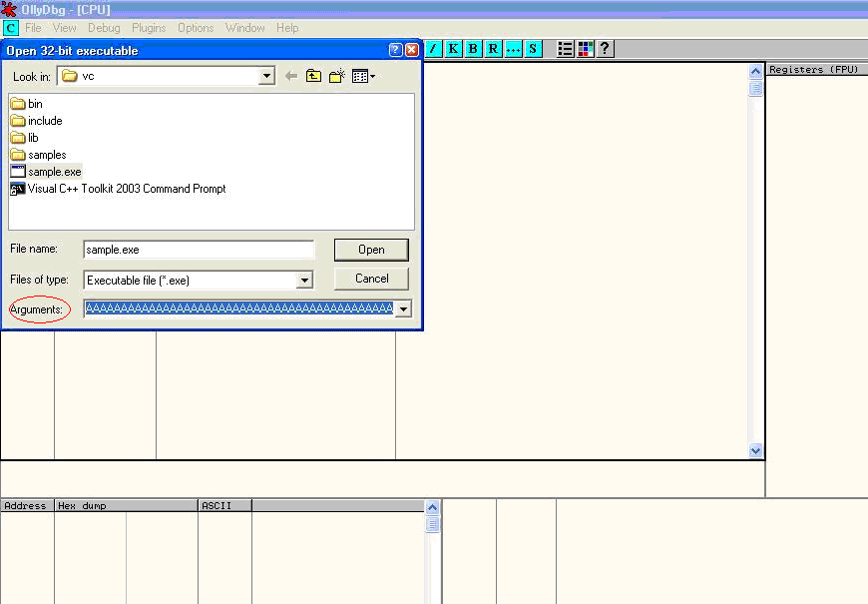Open the Source (S) window
The image size is (868, 604).
tap(533, 49)
